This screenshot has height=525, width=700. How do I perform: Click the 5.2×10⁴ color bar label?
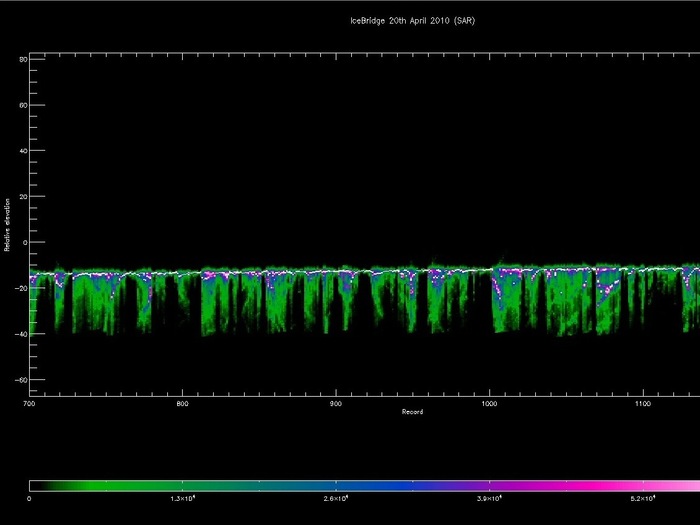[x=639, y=498]
